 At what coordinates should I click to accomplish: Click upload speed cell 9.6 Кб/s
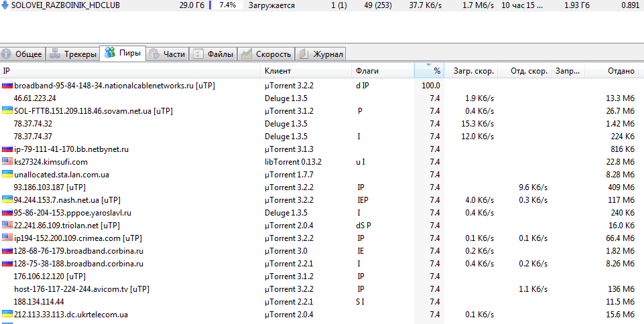pyautogui.click(x=533, y=187)
